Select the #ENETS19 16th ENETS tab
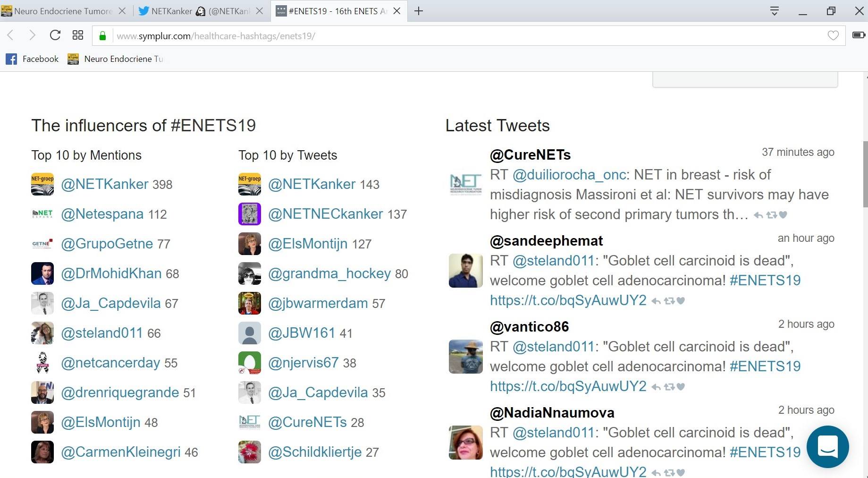The height and width of the screenshot is (478, 868). click(x=338, y=11)
